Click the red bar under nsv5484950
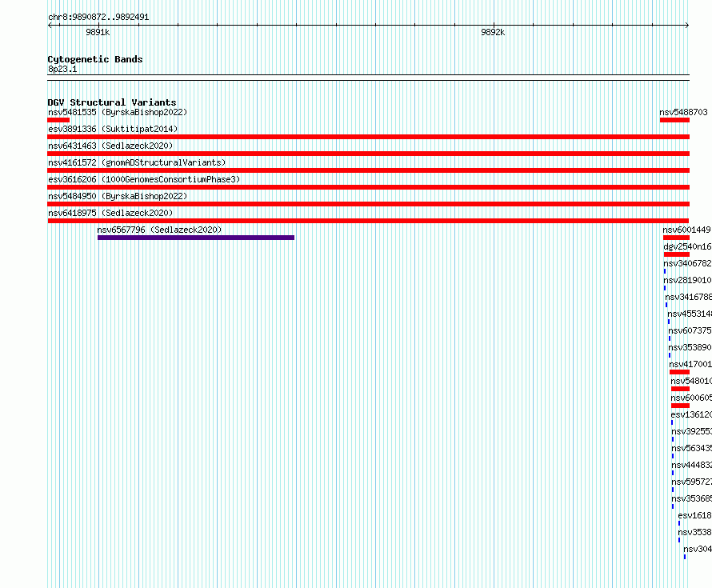Image resolution: width=712 pixels, height=588 pixels. click(369, 204)
